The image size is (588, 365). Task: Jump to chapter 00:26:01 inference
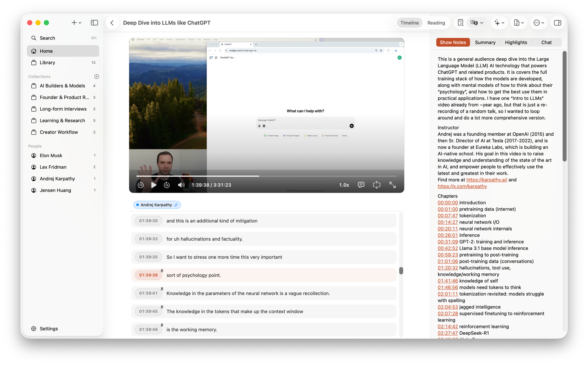(x=448, y=235)
